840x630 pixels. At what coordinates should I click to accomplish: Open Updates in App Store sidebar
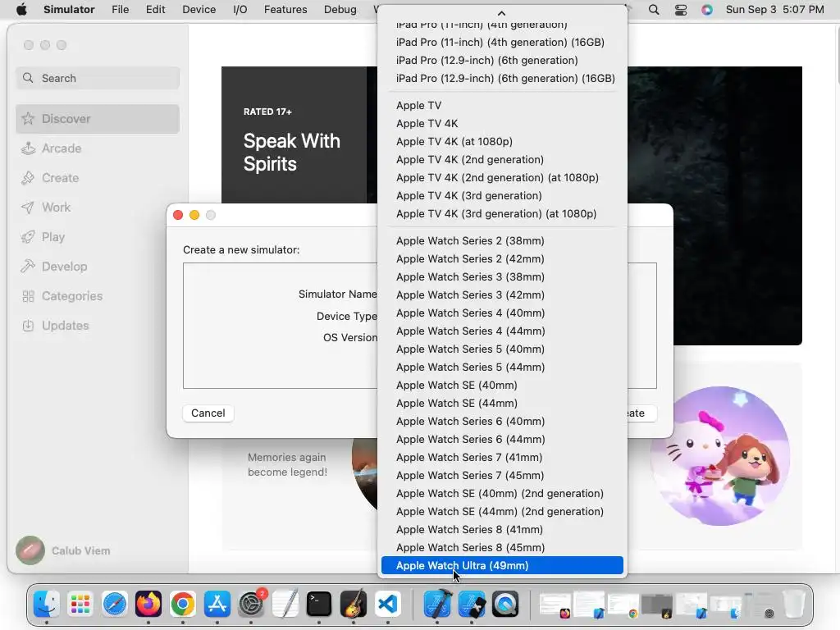coord(98,326)
